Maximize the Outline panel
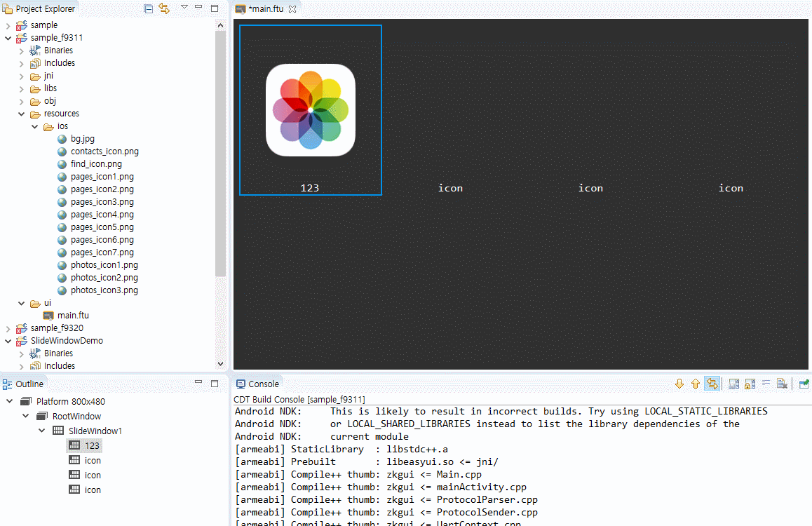This screenshot has height=526, width=812. [215, 383]
